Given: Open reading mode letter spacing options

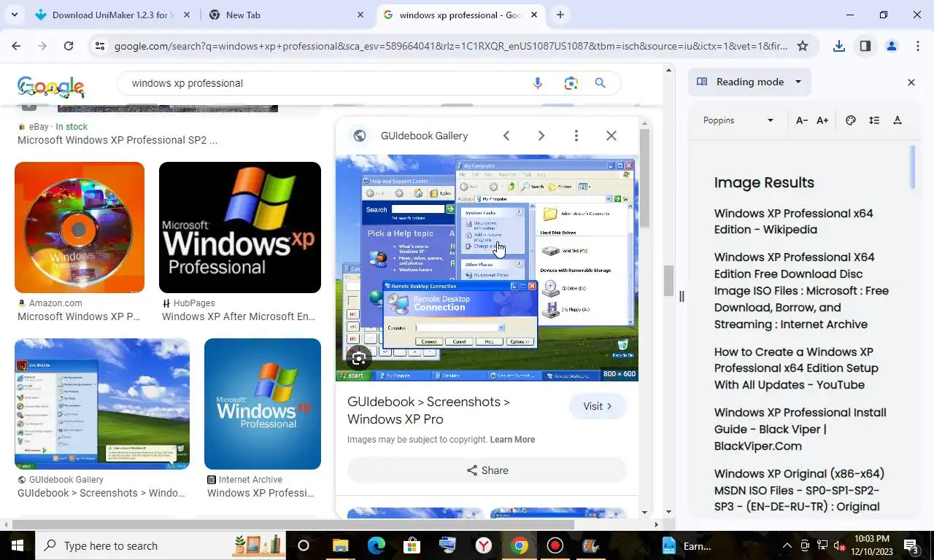Looking at the screenshot, I should point(898,120).
